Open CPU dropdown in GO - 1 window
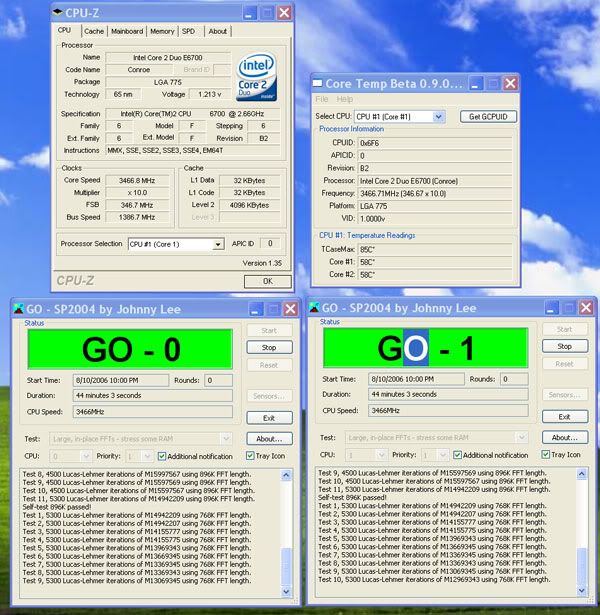600x615 pixels. (381, 455)
